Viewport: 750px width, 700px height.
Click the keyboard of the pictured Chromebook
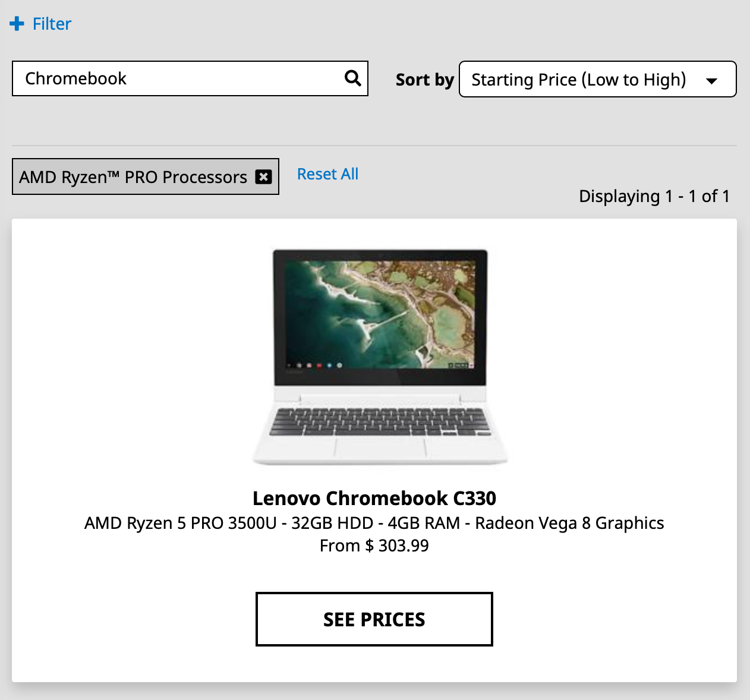coord(380,422)
